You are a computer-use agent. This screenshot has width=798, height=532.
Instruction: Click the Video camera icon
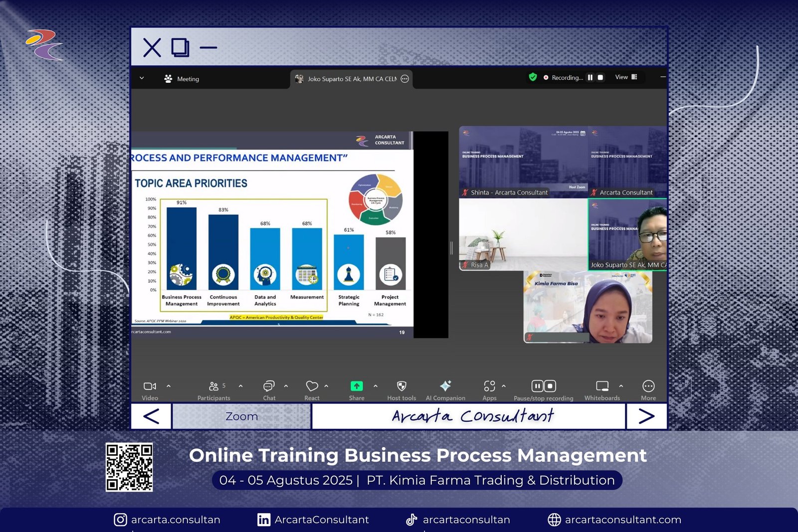coord(149,386)
